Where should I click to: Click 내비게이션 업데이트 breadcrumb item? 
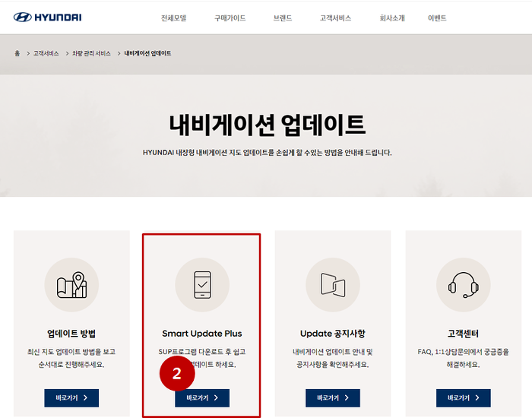click(x=147, y=53)
